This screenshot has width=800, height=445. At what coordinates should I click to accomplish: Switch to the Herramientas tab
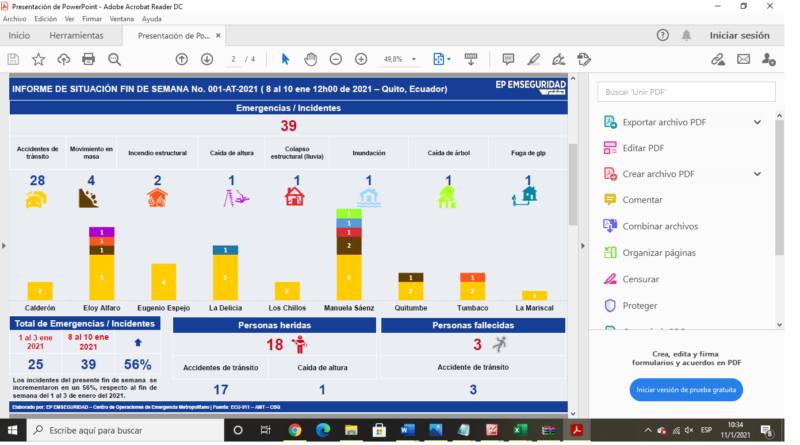click(76, 35)
